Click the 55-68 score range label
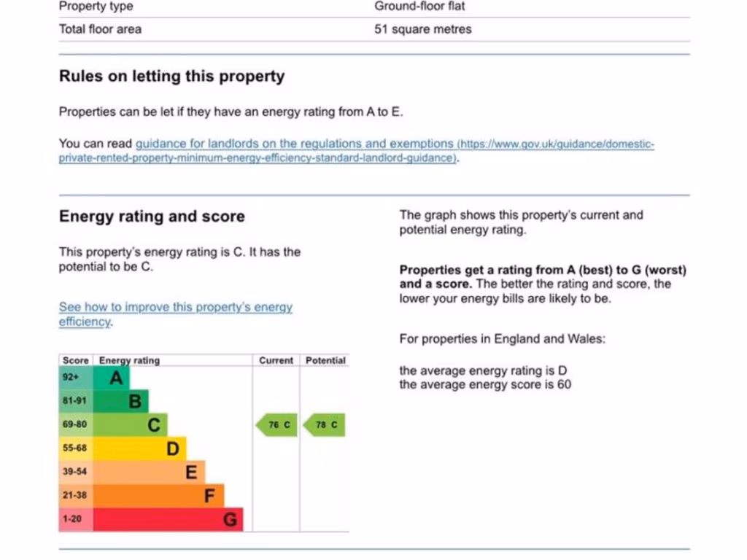747x560 pixels. [x=74, y=448]
